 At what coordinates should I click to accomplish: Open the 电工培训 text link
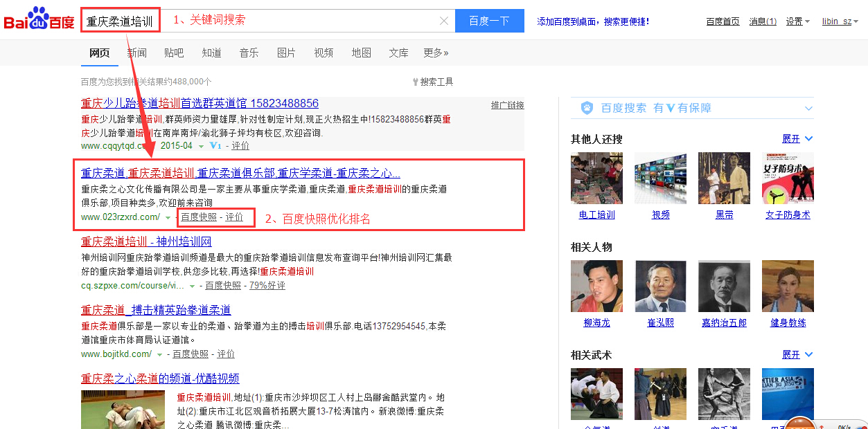[x=596, y=215]
